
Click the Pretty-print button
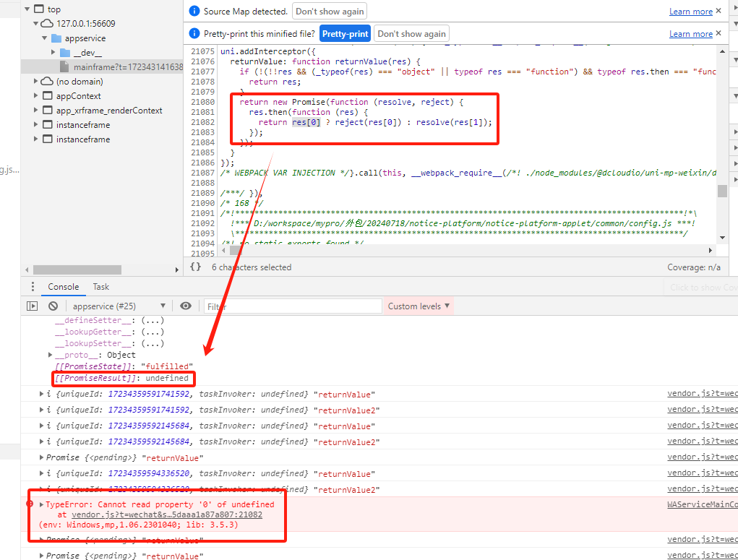coord(345,34)
